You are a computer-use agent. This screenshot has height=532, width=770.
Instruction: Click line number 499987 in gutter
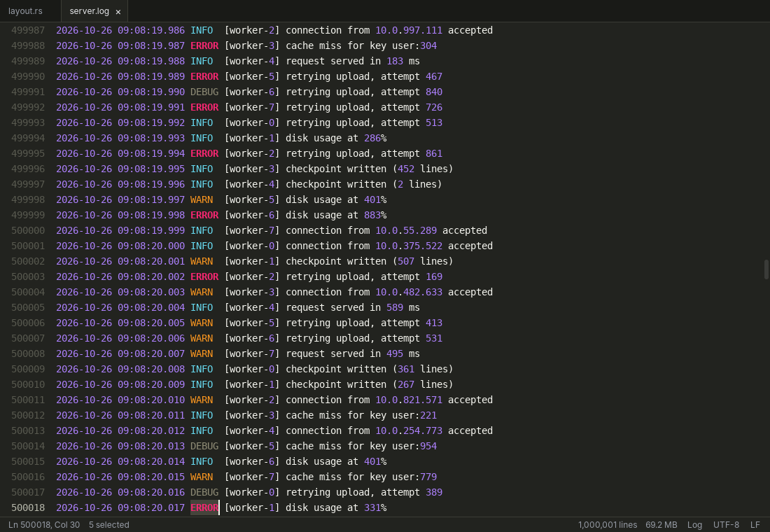28,30
